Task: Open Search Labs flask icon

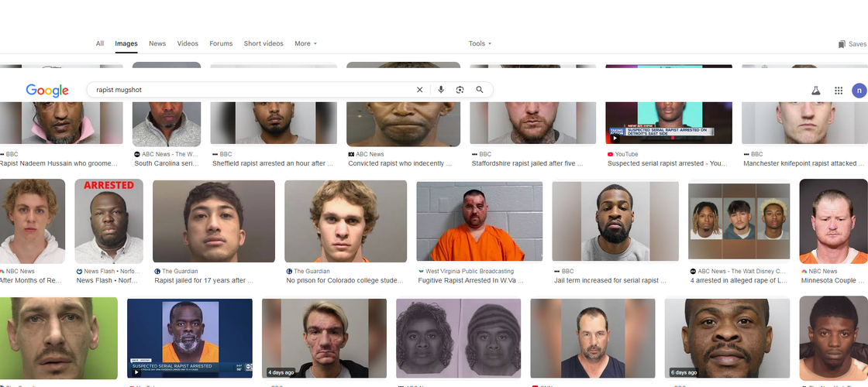Action: pos(815,91)
